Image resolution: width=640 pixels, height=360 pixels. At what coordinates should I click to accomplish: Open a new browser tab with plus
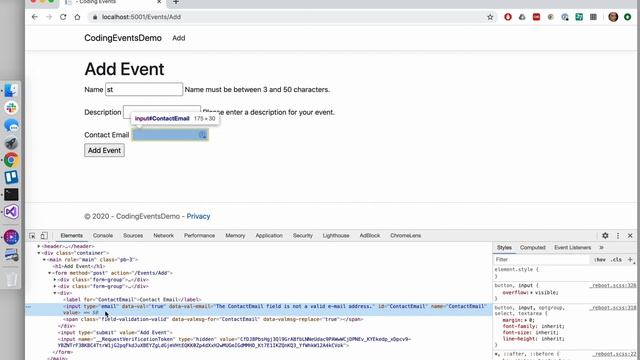coord(176,2)
